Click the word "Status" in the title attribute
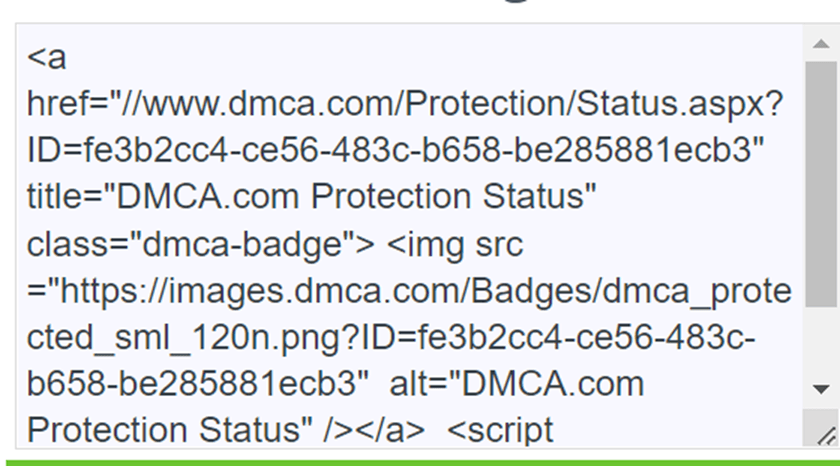 click(538, 196)
